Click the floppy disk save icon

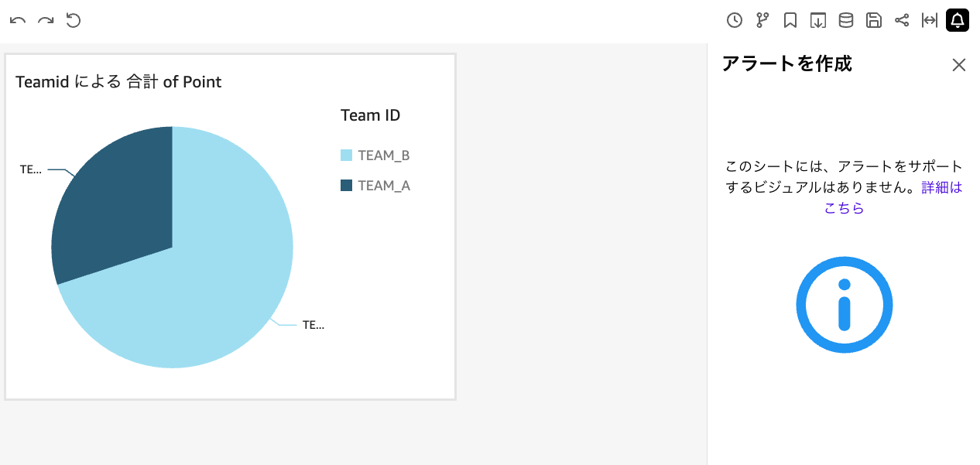pyautogui.click(x=874, y=21)
